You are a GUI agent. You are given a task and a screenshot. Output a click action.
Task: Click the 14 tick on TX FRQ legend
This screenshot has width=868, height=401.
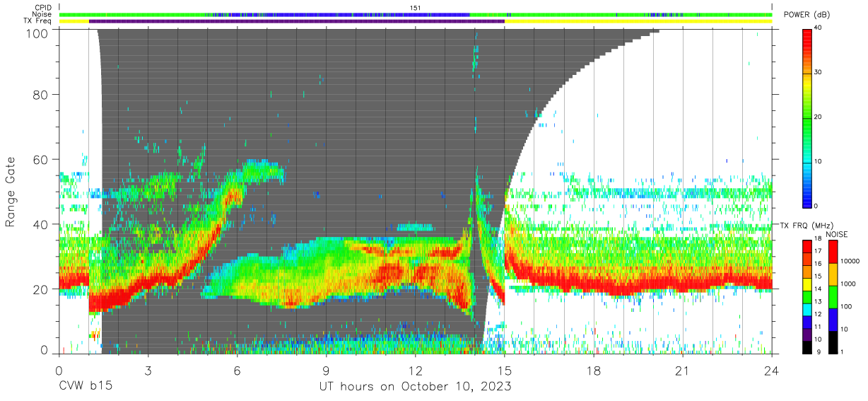(x=819, y=289)
